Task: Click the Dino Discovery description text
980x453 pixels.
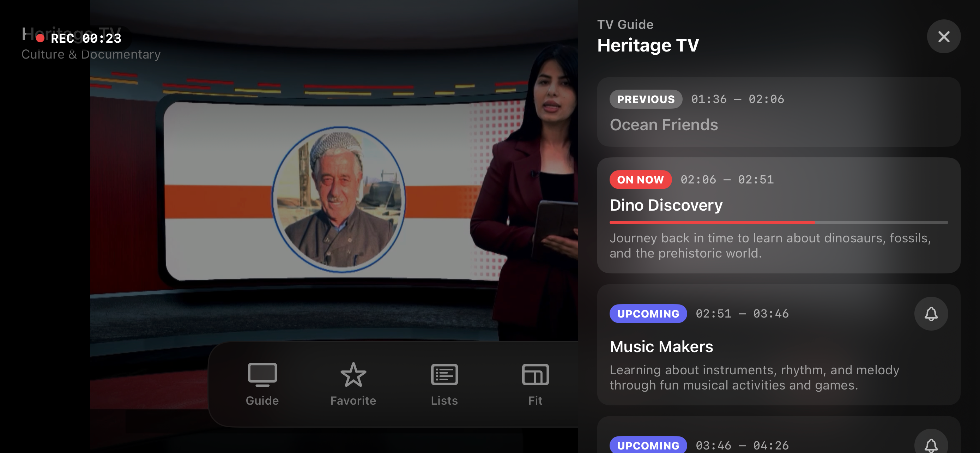Action: (770, 245)
